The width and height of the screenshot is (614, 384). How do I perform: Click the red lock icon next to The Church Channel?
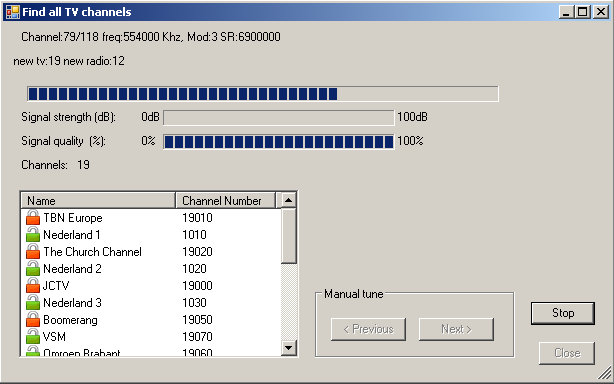point(33,252)
